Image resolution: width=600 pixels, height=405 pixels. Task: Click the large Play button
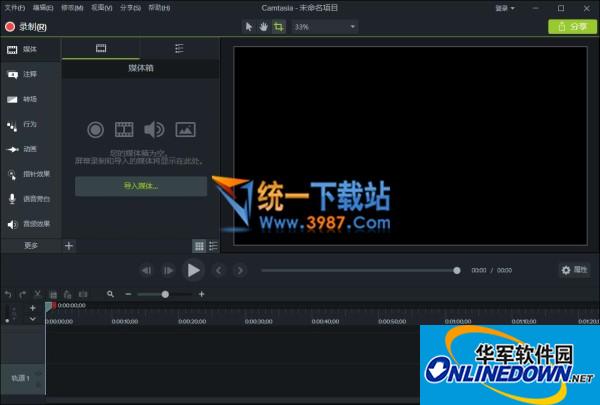194,270
